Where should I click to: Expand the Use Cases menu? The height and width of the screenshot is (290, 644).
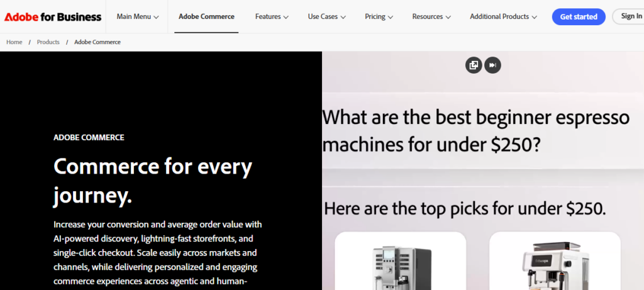[x=326, y=17]
